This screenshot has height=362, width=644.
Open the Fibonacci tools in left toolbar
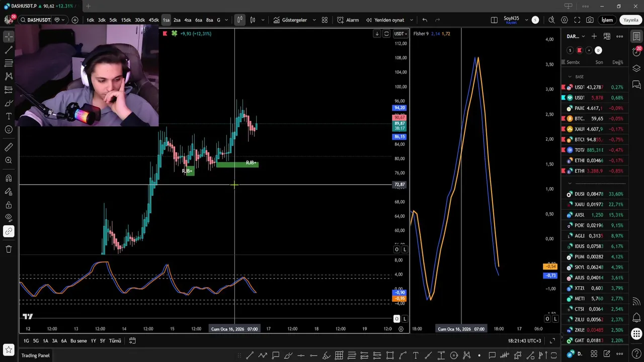pos(9,63)
